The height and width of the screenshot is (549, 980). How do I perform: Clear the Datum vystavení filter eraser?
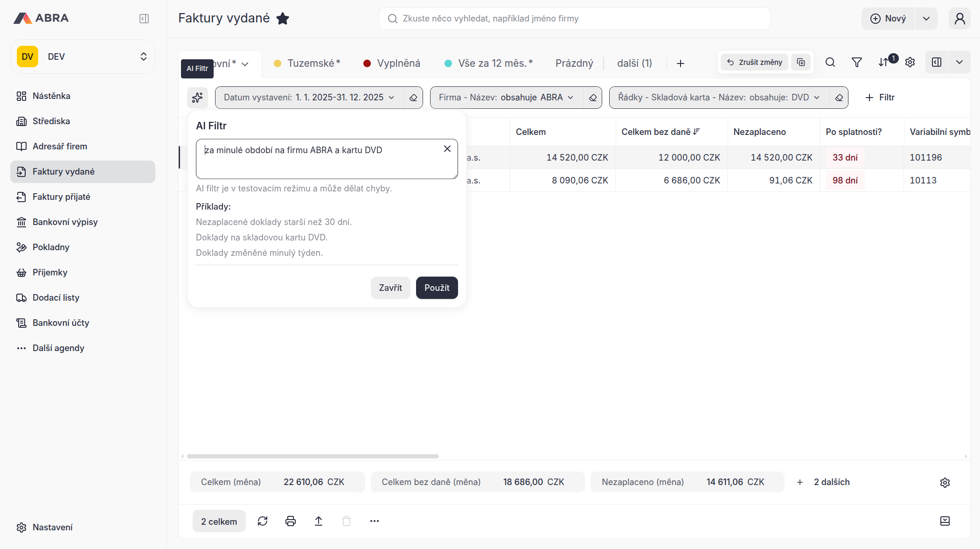click(x=413, y=98)
